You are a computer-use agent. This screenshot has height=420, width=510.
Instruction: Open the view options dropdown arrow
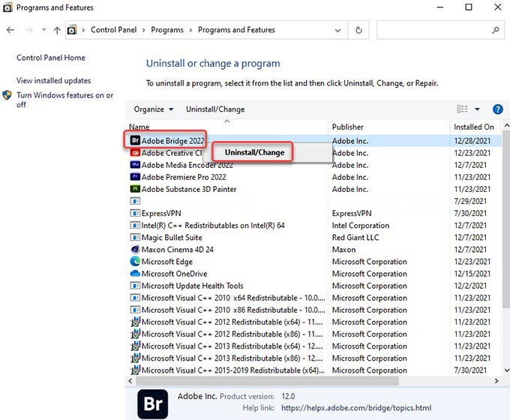point(477,109)
